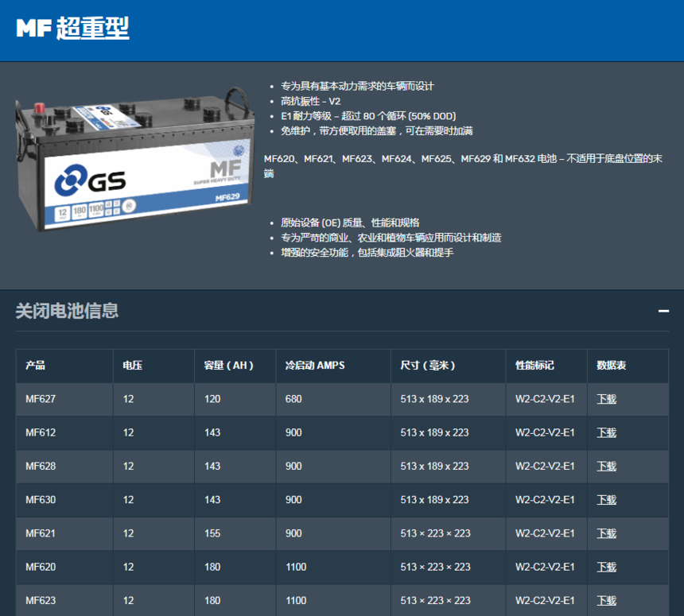The height and width of the screenshot is (616, 684).
Task: Download the MF630 data sheet
Action: 606,500
